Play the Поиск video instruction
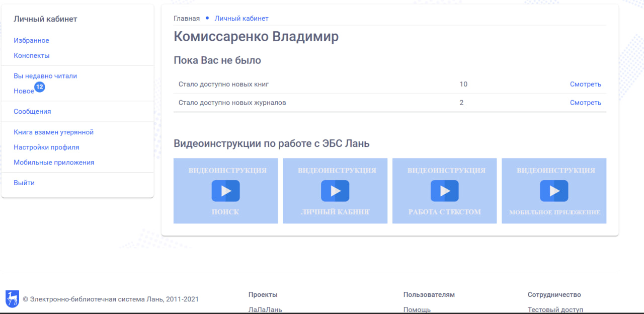 coord(225,191)
